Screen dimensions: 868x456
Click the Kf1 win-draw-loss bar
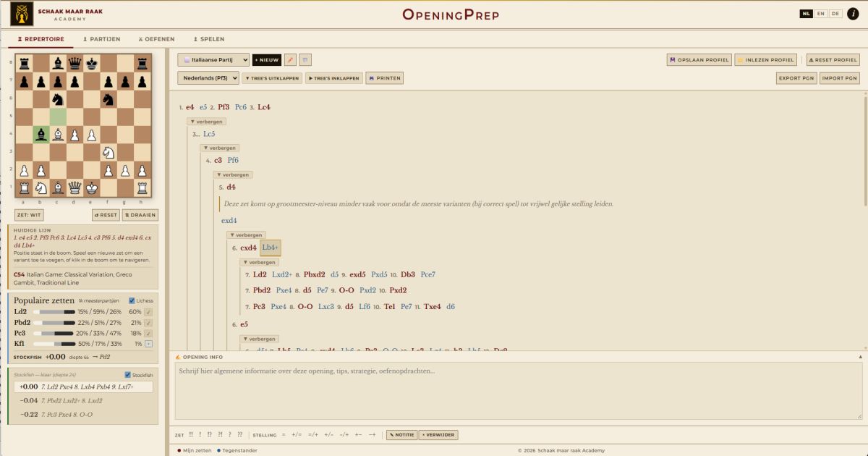(x=54, y=344)
